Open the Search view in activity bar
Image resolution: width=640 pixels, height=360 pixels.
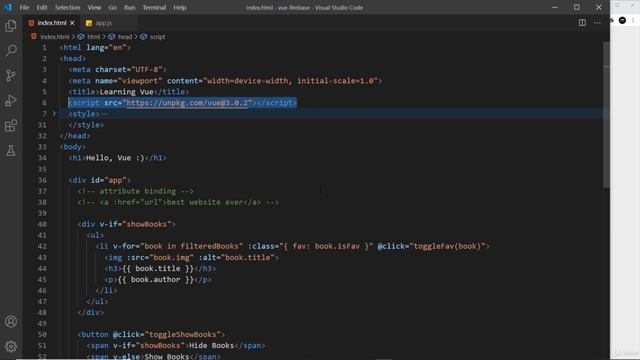pos(11,51)
